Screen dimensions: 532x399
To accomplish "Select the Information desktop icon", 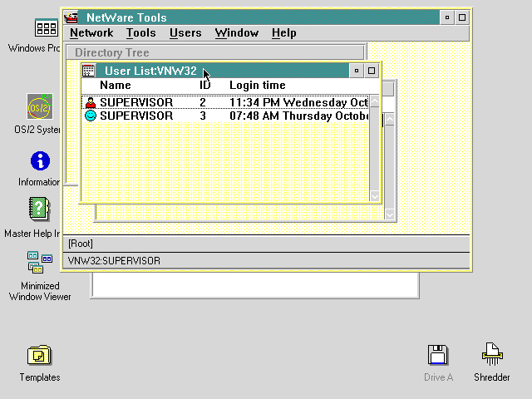I will click(x=40, y=160).
